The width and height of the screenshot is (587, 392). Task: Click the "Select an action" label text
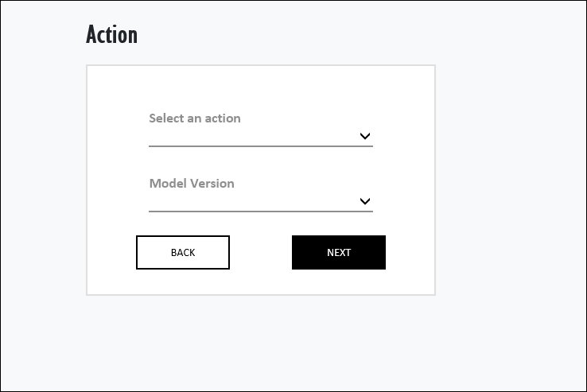coord(195,118)
